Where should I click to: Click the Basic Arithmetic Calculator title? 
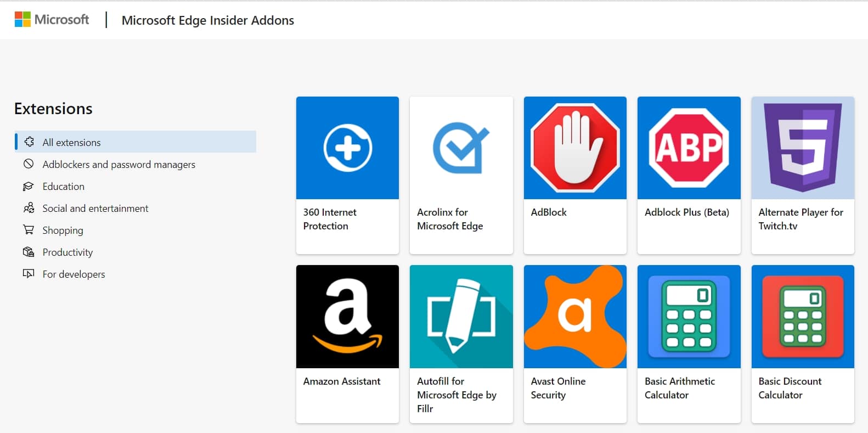tap(680, 388)
